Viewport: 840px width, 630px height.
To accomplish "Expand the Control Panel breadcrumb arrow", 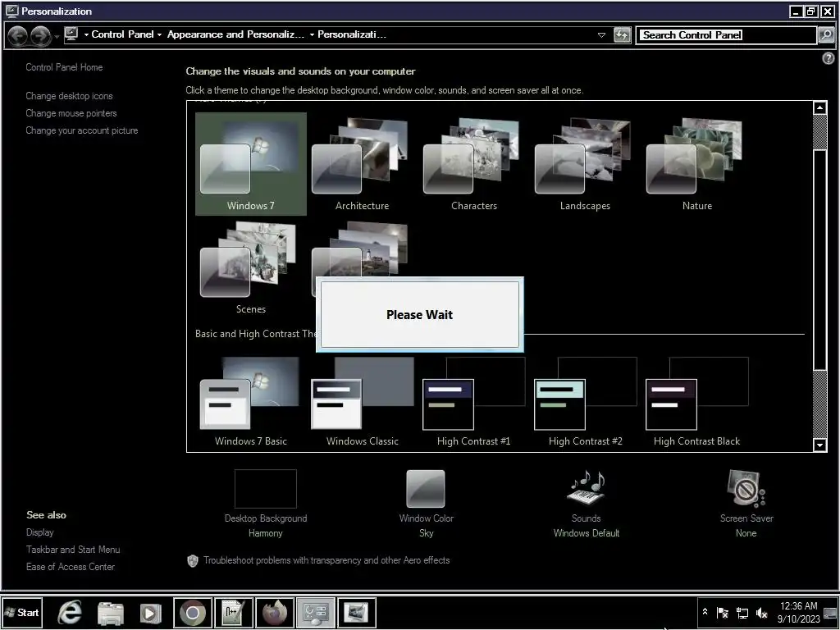I will click(159, 34).
